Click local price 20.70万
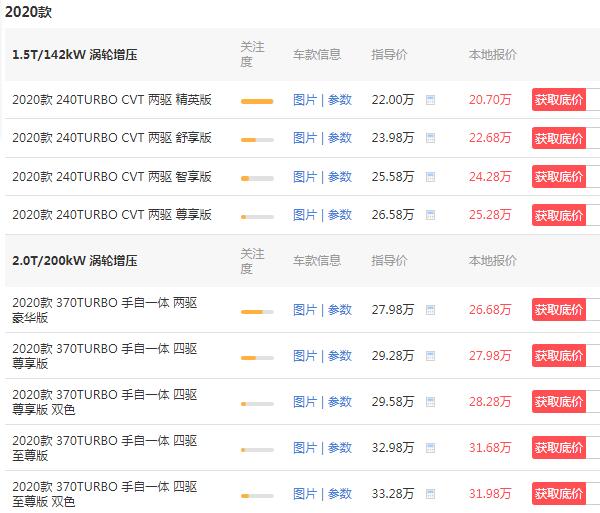 489,100
